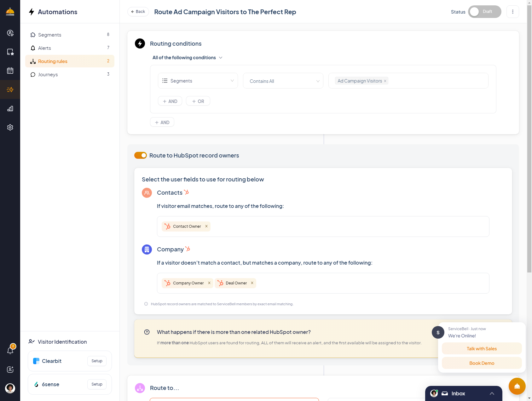Click the Contacts owner fields input
Viewport: 532px width, 401px height.
(323, 226)
